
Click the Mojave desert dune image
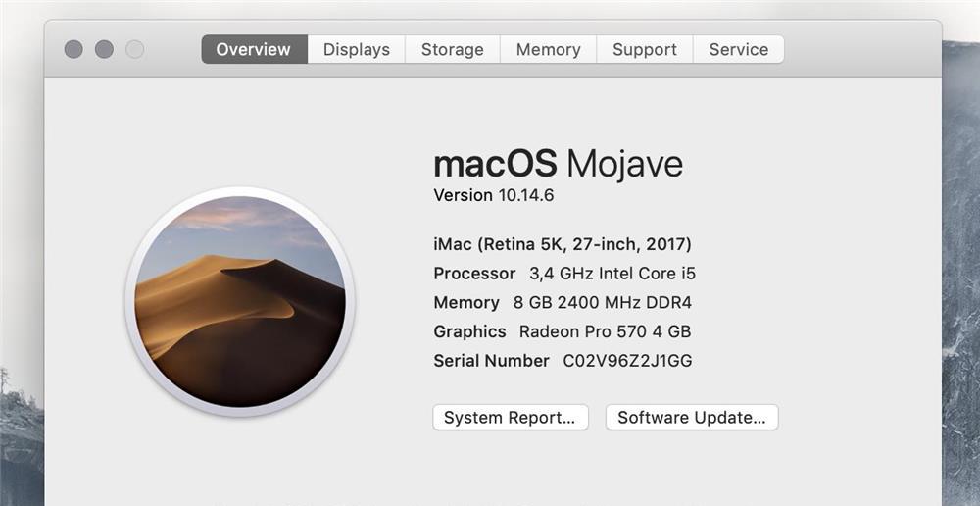click(240, 301)
